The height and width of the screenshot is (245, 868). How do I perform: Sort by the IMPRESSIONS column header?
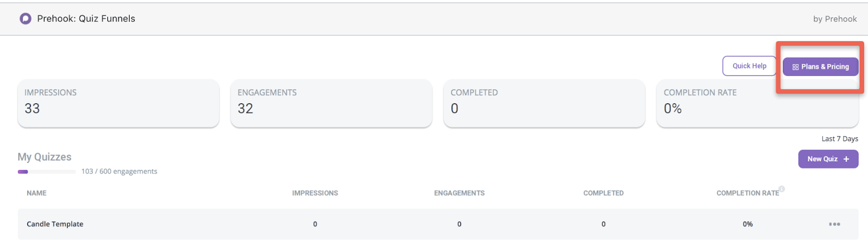[315, 193]
